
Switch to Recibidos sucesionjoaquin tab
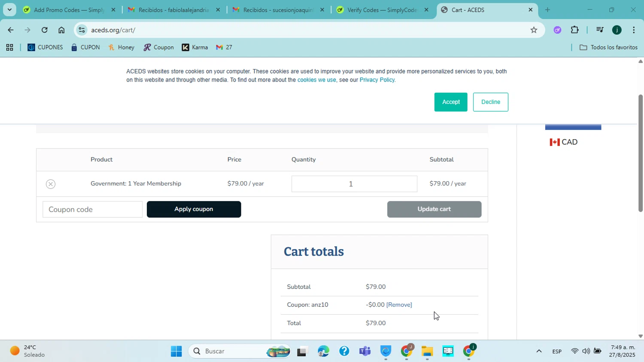tap(278, 10)
